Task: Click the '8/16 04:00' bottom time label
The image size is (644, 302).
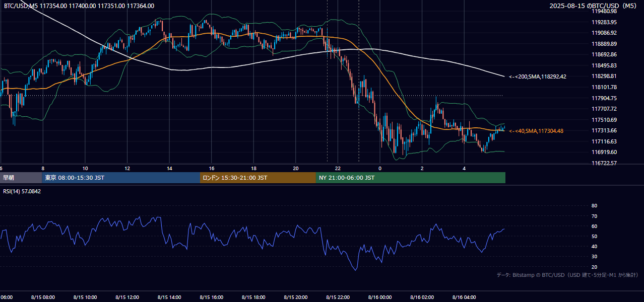Action: [465, 297]
